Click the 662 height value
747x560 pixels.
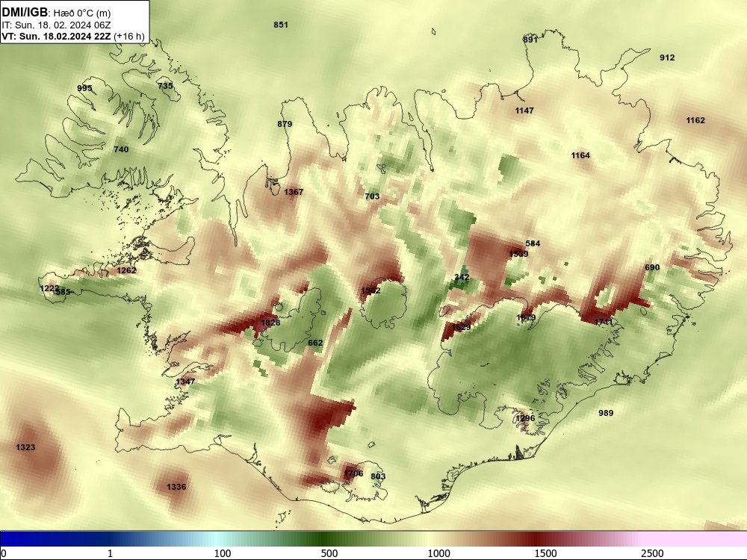pos(315,343)
